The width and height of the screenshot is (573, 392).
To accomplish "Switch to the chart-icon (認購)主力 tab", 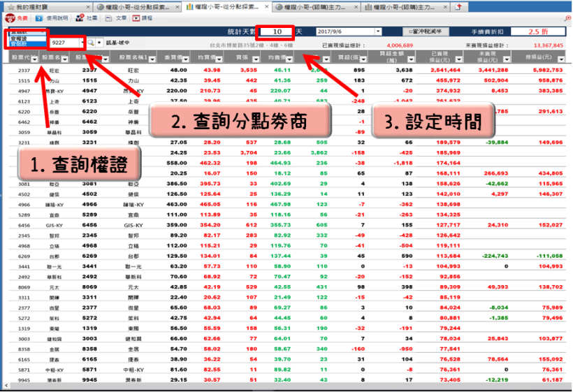I will click(x=405, y=7).
